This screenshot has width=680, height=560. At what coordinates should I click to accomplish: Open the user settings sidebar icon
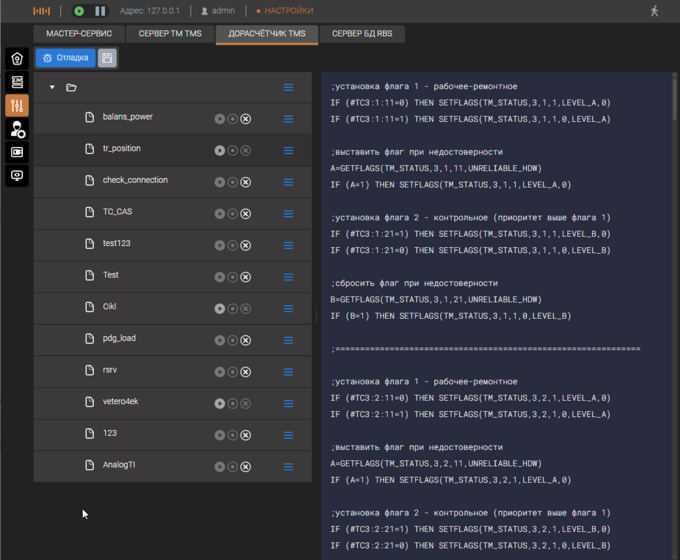tap(17, 129)
